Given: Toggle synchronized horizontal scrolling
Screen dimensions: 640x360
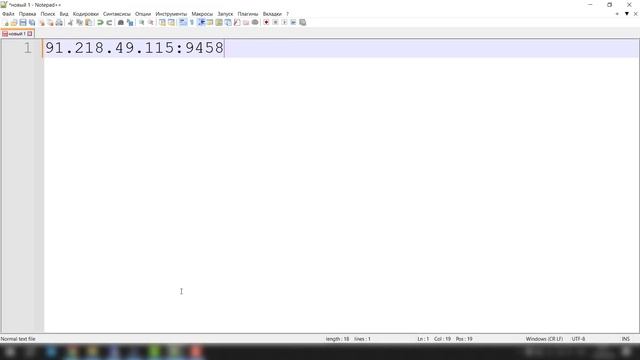Looking at the screenshot, I should pos(171,22).
